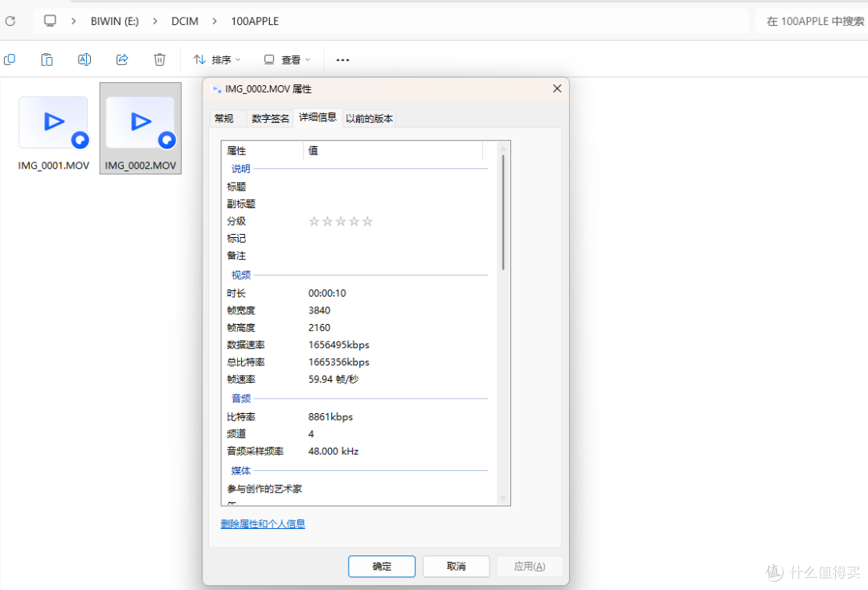
Task: Open the three-dot more options menu
Action: (x=342, y=59)
